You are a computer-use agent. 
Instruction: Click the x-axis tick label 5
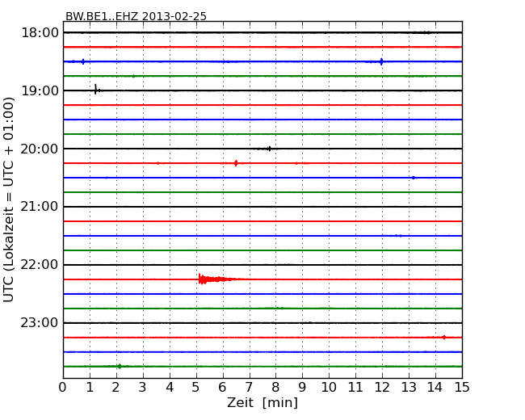click(196, 387)
